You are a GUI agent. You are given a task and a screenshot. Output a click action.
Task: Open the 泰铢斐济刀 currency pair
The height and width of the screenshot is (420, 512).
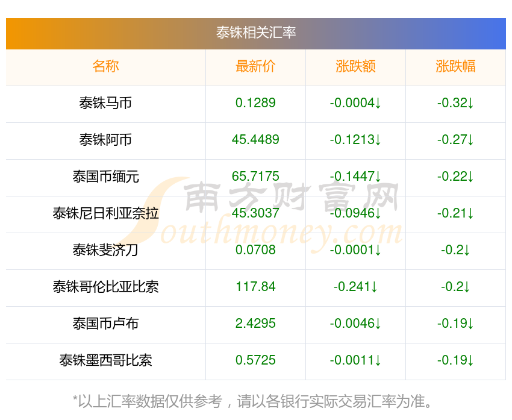click(x=105, y=250)
